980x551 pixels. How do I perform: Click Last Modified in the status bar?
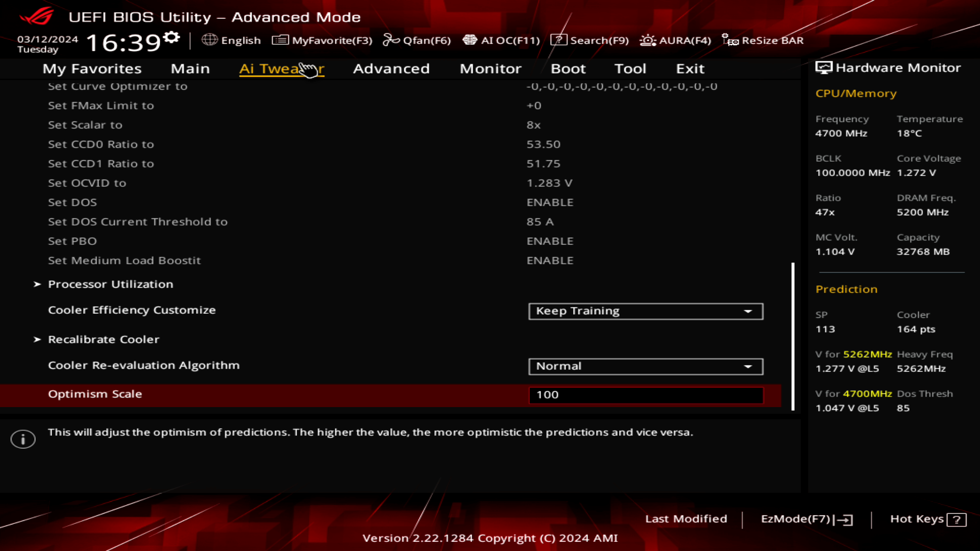point(686,519)
